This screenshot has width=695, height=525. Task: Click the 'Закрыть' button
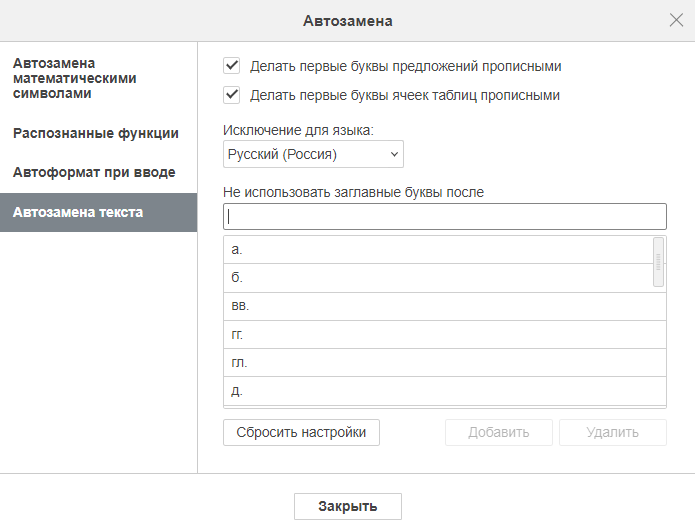point(348,506)
